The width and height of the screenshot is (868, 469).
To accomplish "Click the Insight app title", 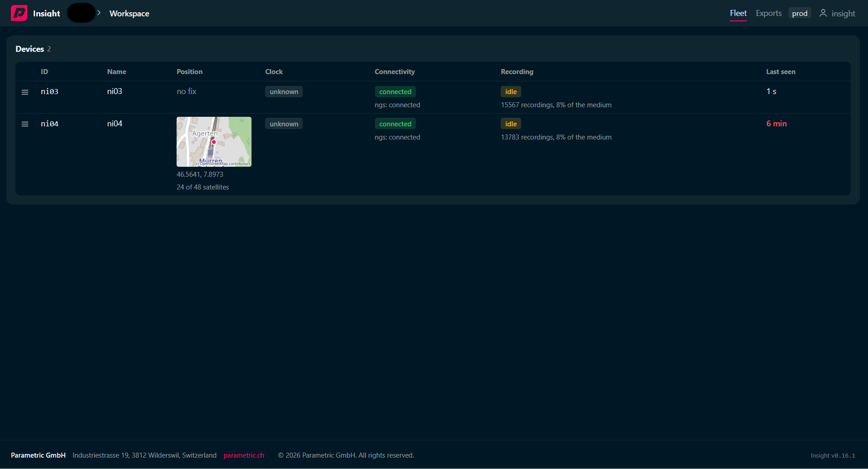I will [46, 14].
